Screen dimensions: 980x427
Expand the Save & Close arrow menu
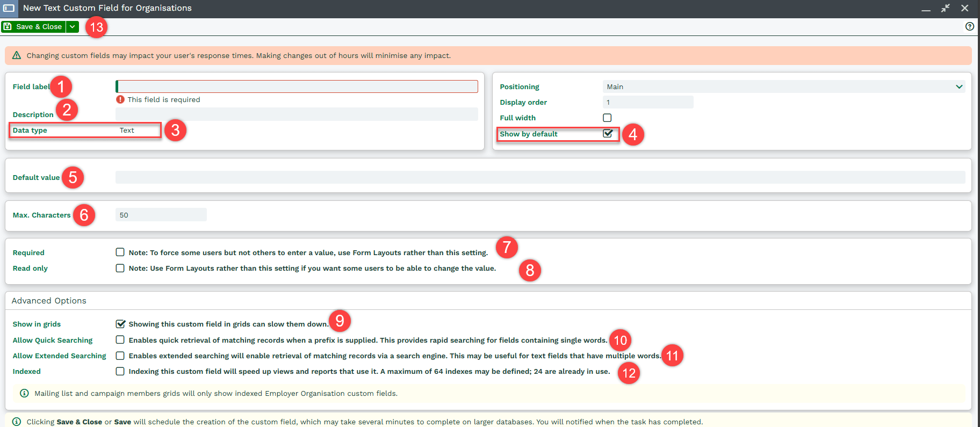73,27
